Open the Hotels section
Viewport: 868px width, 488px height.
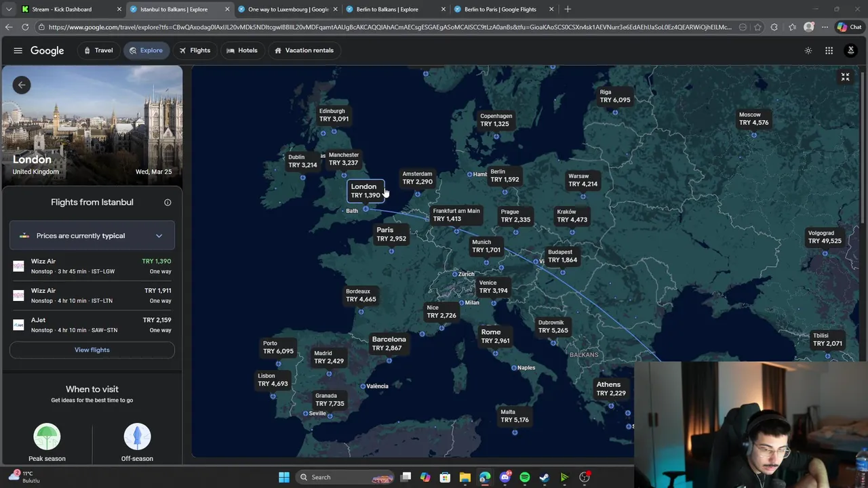tap(242, 50)
